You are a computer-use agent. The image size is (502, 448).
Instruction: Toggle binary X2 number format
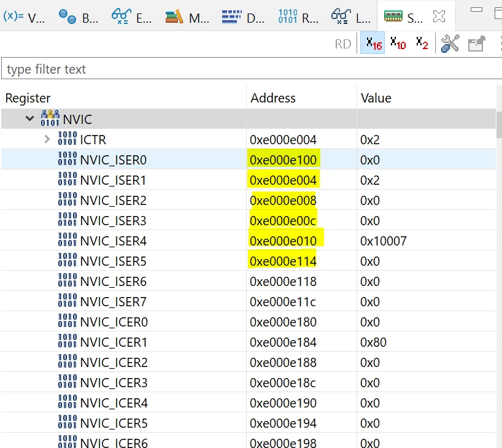[x=422, y=43]
